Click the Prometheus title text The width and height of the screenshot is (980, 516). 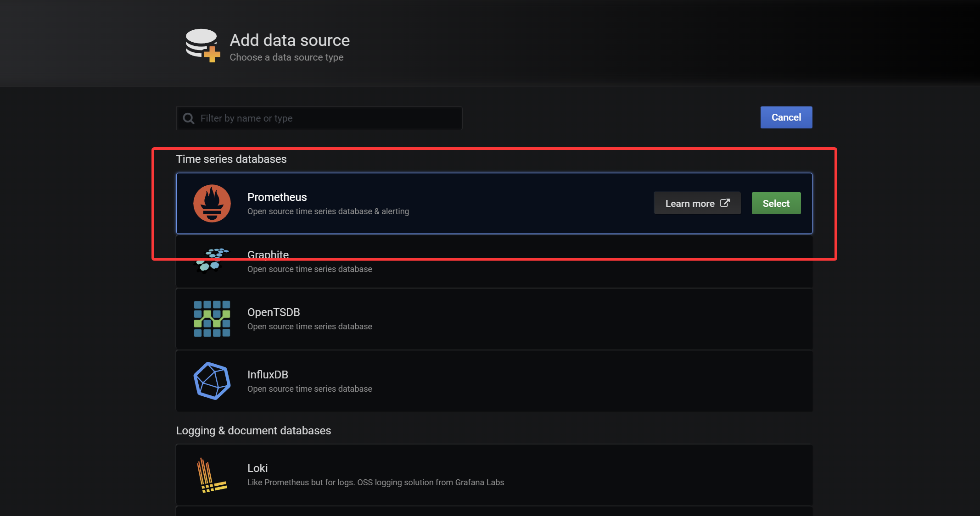277,197
